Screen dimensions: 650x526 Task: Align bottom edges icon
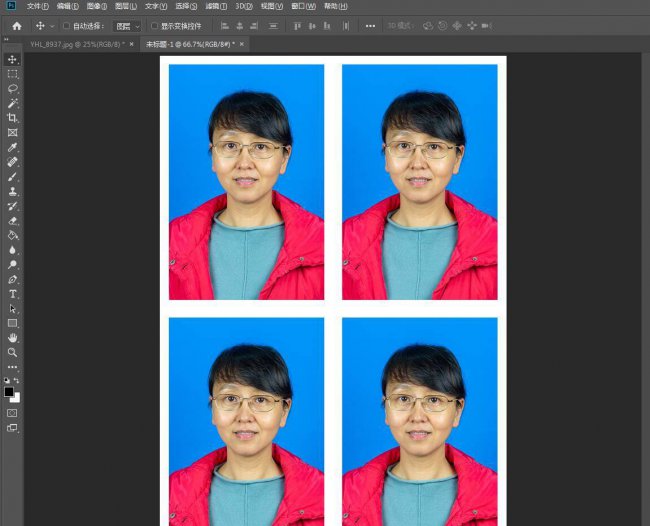click(x=327, y=26)
